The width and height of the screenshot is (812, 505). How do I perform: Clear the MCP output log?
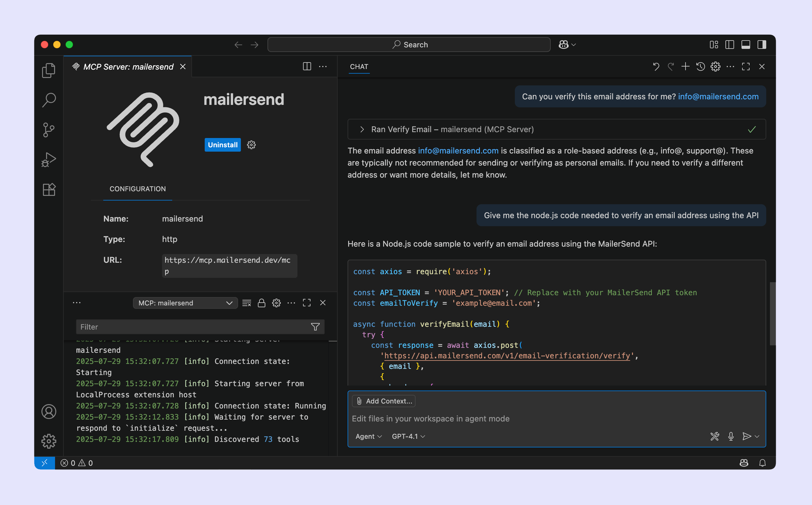[247, 303]
